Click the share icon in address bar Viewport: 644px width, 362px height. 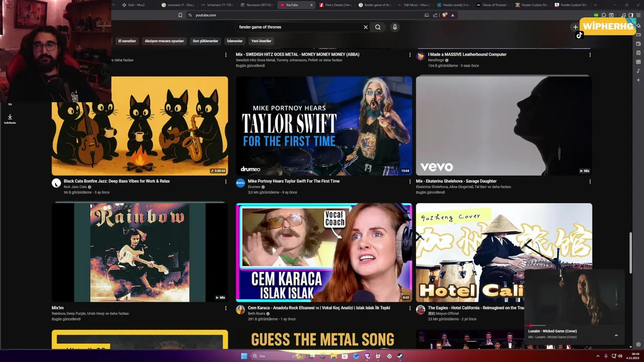pyautogui.click(x=435, y=15)
